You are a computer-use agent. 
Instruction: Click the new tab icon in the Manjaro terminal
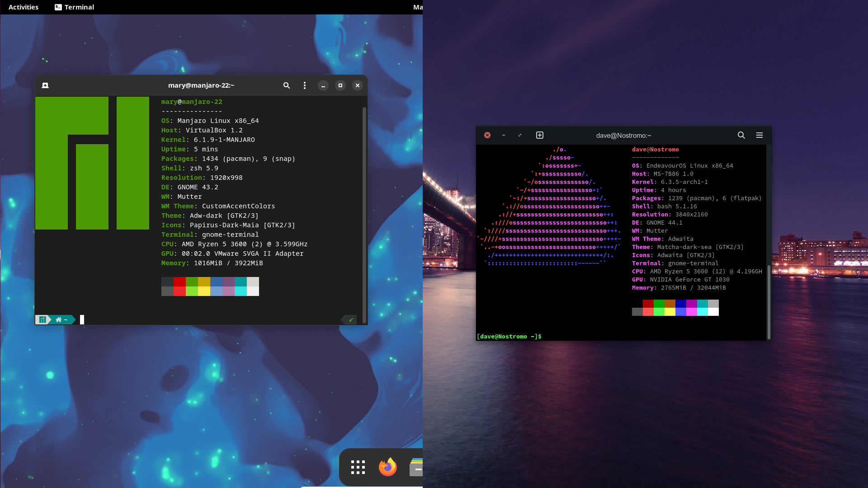coord(45,85)
